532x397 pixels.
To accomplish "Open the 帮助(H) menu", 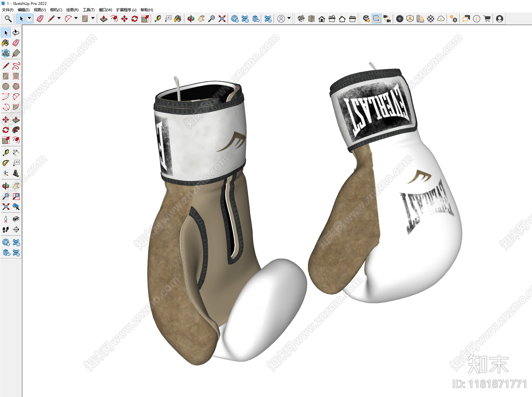I will pyautogui.click(x=147, y=10).
